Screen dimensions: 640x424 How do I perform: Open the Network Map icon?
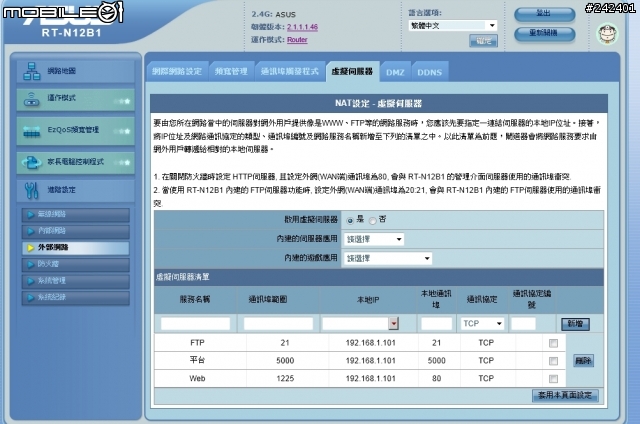31,71
